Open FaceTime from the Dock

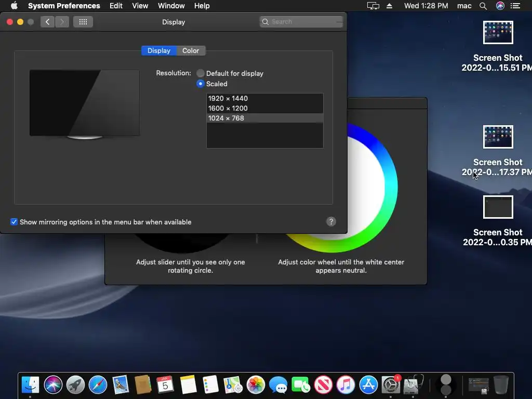tap(301, 385)
